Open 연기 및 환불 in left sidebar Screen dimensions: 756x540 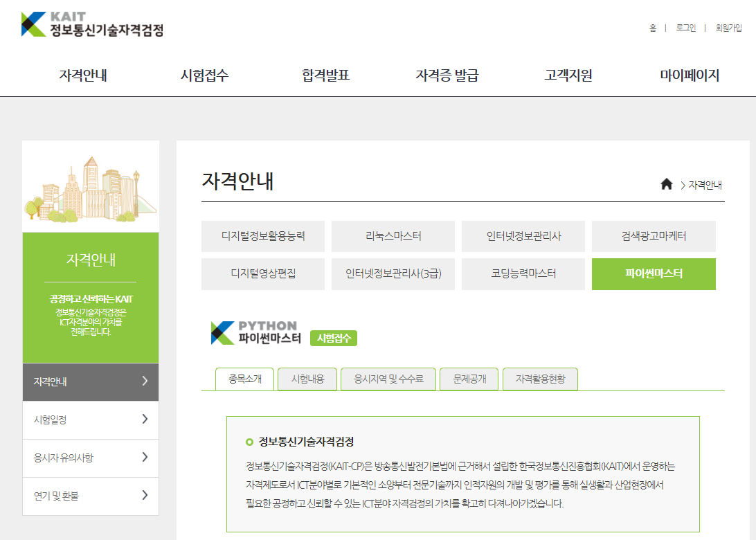[x=91, y=496]
